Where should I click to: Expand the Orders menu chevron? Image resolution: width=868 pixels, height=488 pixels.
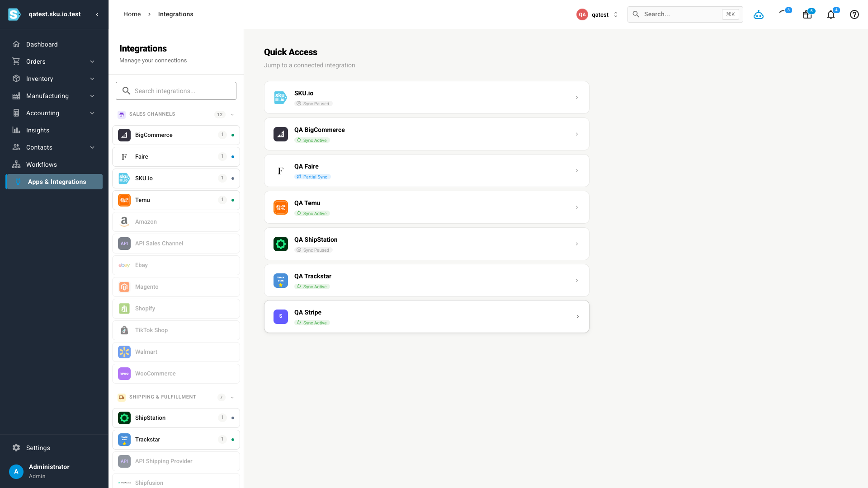pos(92,61)
